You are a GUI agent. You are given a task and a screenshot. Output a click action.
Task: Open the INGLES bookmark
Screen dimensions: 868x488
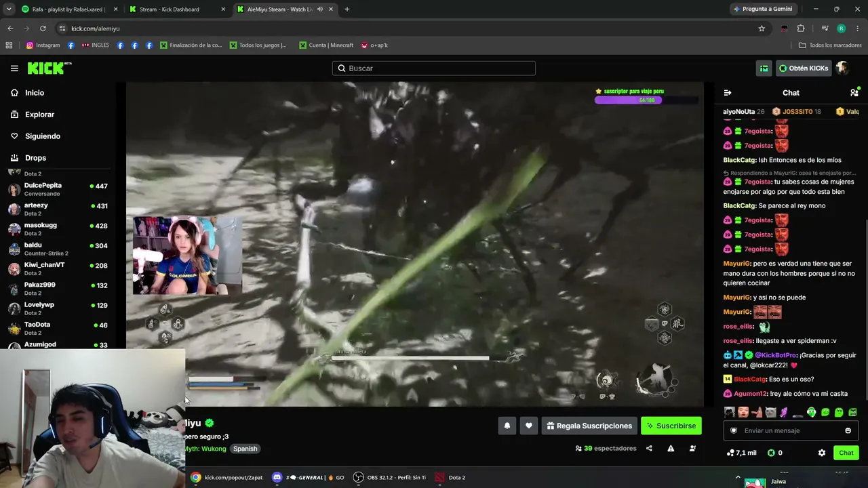95,45
